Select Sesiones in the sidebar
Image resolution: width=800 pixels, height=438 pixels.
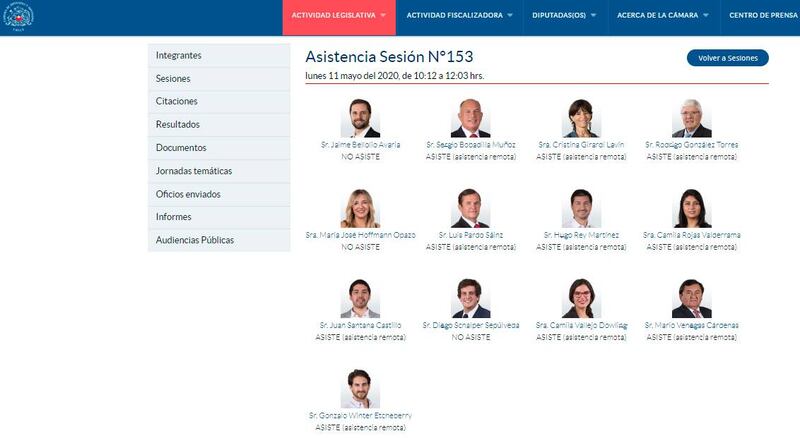(x=219, y=79)
